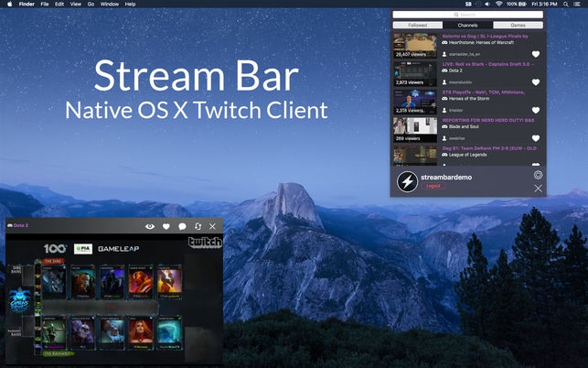Click the 'Dota 2' title in player window
This screenshot has width=588, height=368.
tap(21, 225)
